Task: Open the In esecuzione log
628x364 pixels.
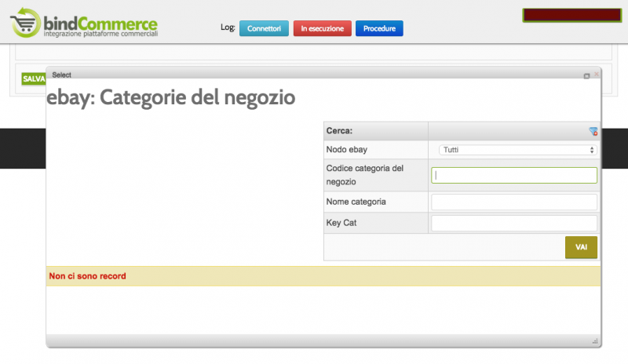Action: pyautogui.click(x=322, y=28)
